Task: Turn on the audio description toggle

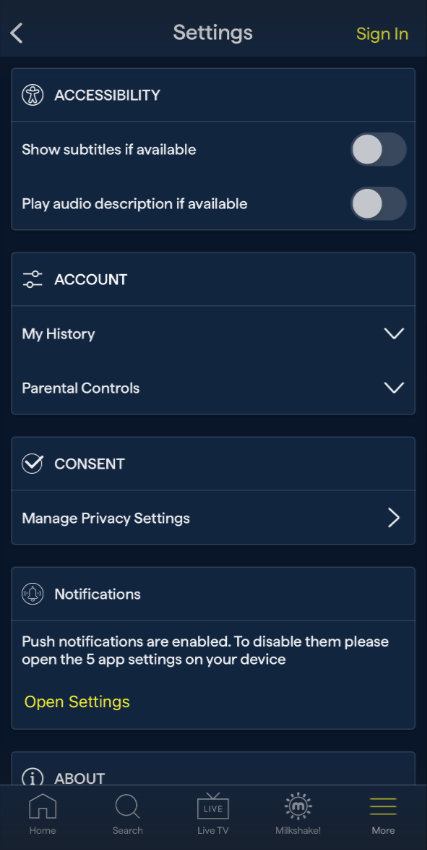Action: click(x=378, y=204)
